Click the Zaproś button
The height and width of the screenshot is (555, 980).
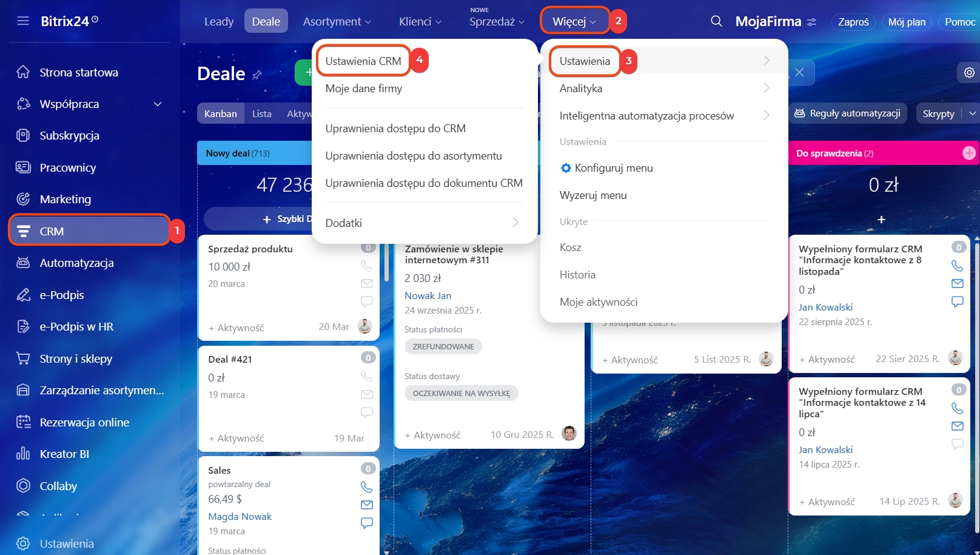coord(853,22)
